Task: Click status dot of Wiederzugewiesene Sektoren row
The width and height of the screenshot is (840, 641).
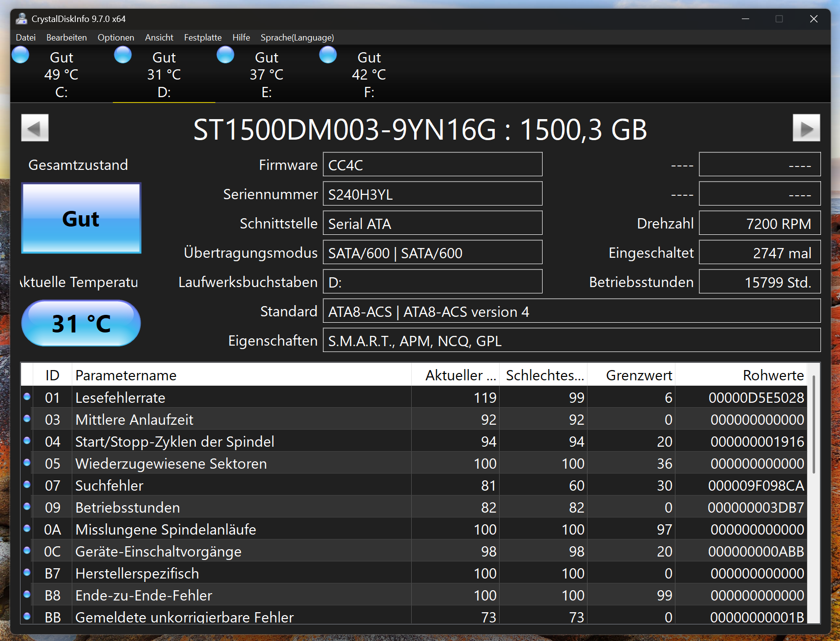Action: click(x=27, y=462)
